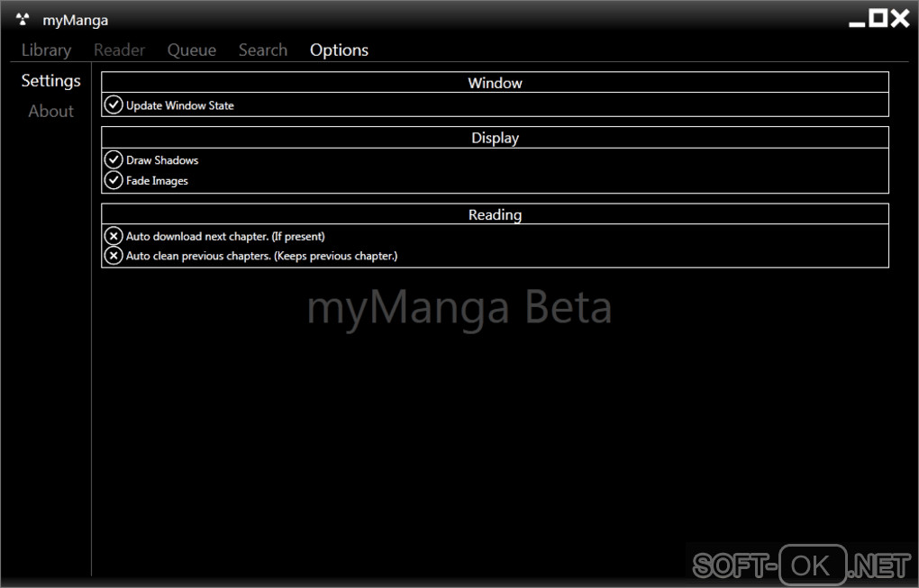This screenshot has height=588, width=919.
Task: Select the Options tab
Action: (340, 50)
